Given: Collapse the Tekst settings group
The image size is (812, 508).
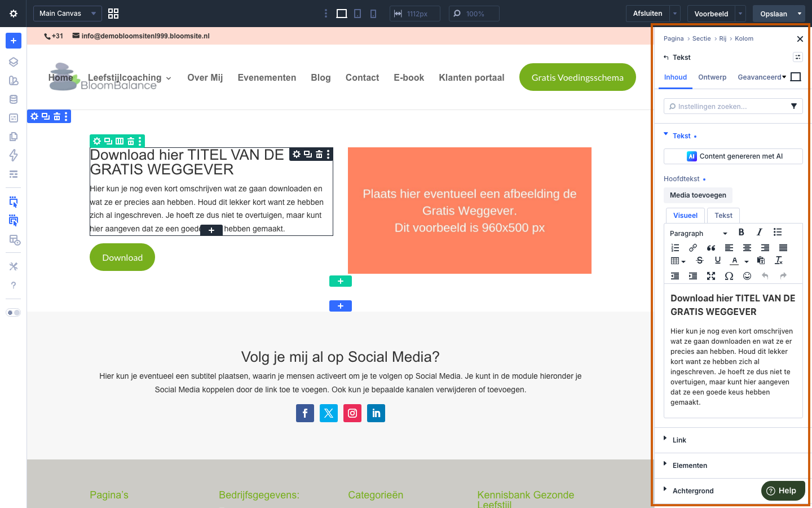Looking at the screenshot, I should point(681,135).
